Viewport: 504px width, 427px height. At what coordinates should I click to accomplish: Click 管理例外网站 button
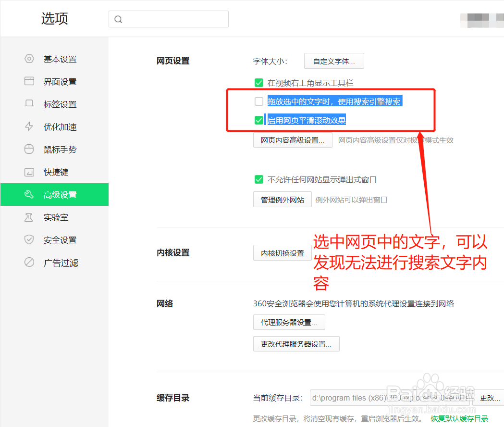pos(282,200)
